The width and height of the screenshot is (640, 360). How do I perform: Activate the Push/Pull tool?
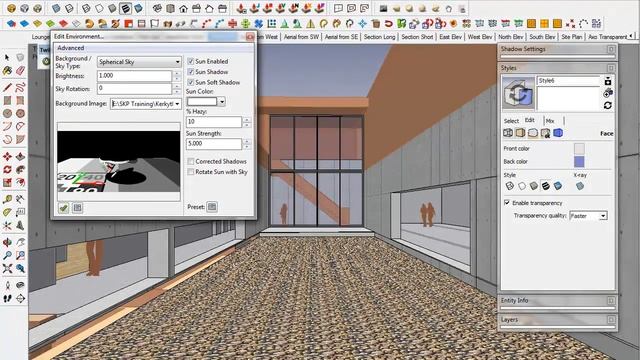[x=20, y=156]
